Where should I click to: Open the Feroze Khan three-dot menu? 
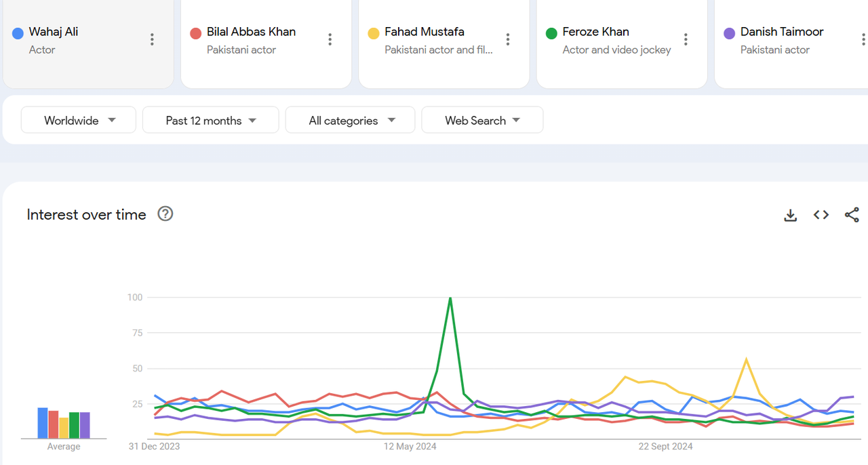coord(686,39)
